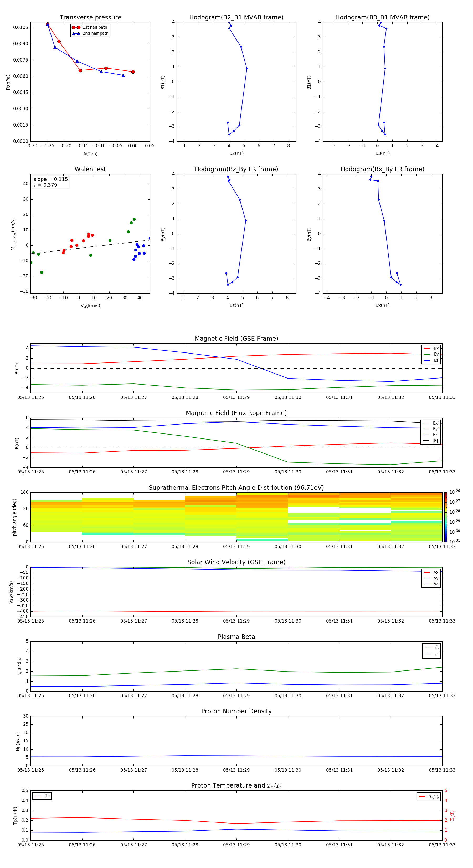Click the 'Np(#/cc)' axis label
473x868 pixels.
pyautogui.click(x=18, y=741)
